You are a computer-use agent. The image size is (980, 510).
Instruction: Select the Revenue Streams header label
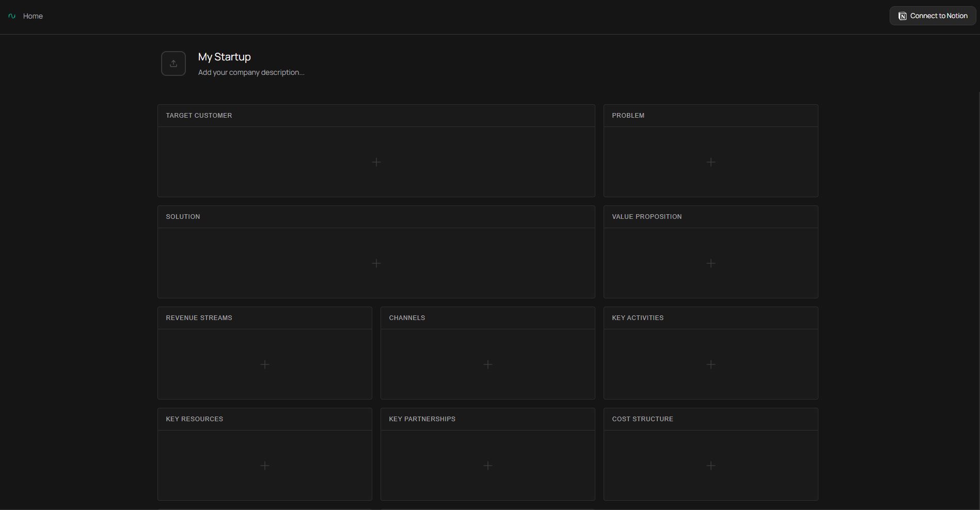(x=199, y=318)
